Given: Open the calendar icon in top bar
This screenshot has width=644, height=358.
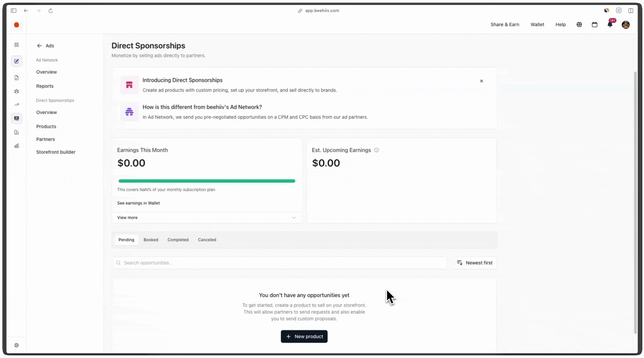Looking at the screenshot, I should pyautogui.click(x=595, y=25).
